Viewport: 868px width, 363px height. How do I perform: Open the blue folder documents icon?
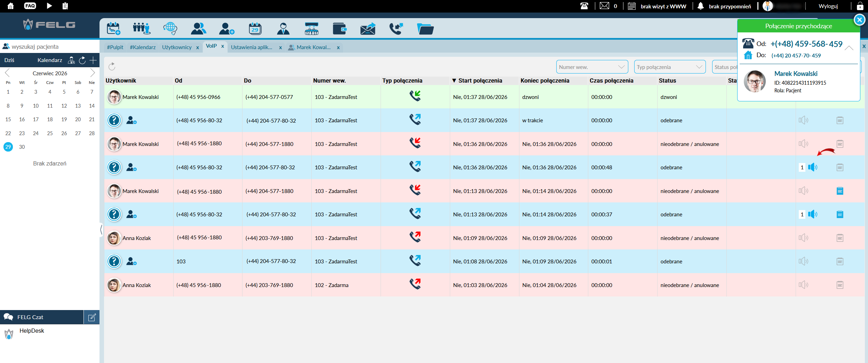tap(425, 29)
